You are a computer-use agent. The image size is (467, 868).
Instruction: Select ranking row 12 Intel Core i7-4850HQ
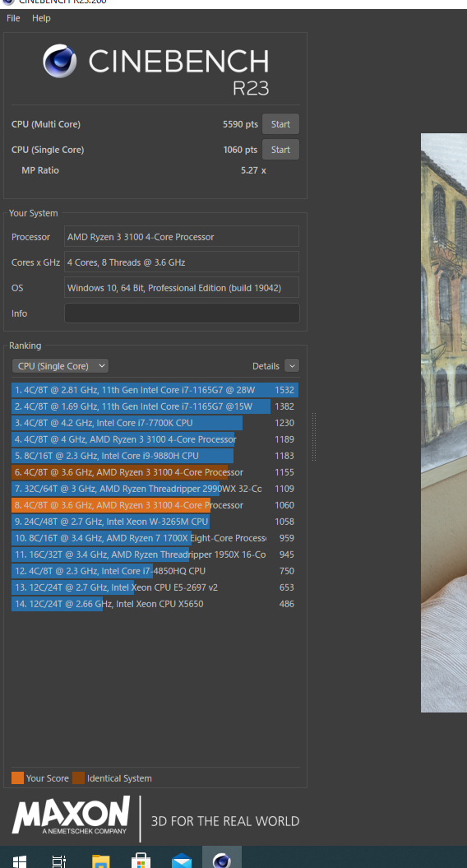(155, 571)
